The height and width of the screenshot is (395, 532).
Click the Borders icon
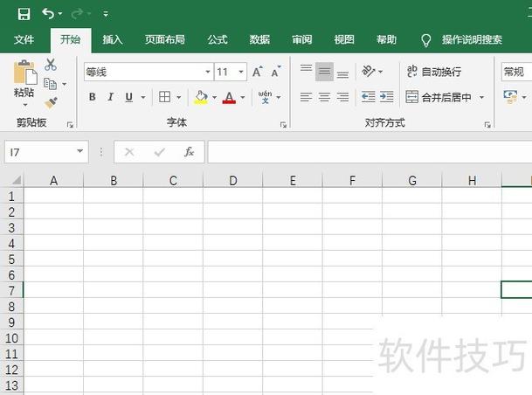(164, 97)
